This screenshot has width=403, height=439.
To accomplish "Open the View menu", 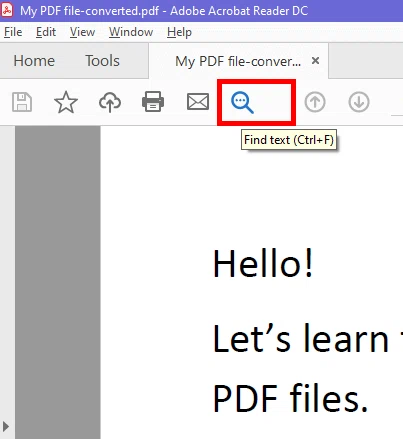I will (x=82, y=32).
